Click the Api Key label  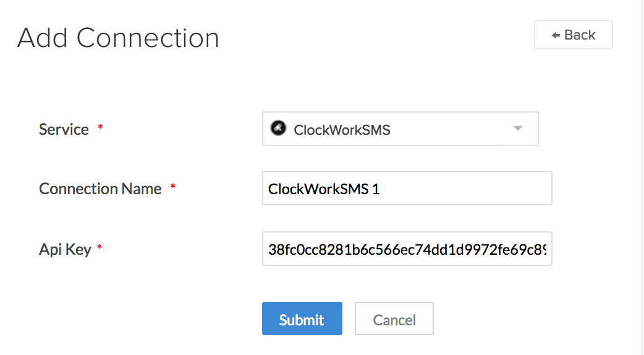click(65, 249)
